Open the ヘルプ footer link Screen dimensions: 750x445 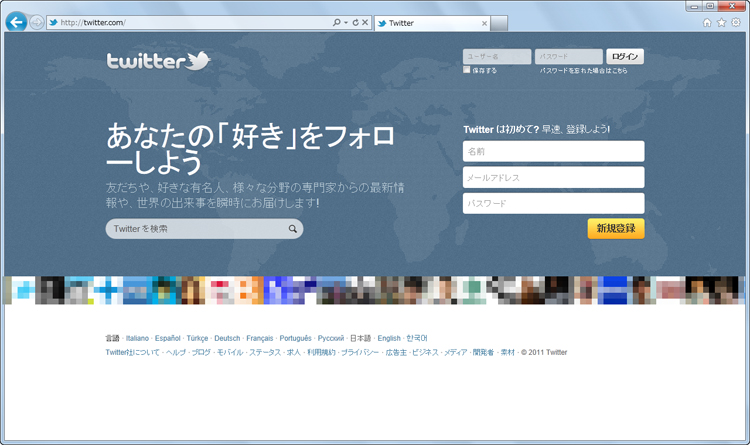point(176,352)
